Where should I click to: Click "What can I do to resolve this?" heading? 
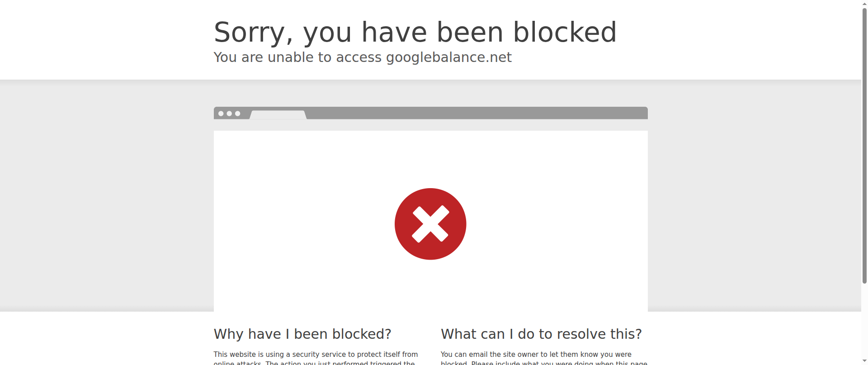click(541, 334)
